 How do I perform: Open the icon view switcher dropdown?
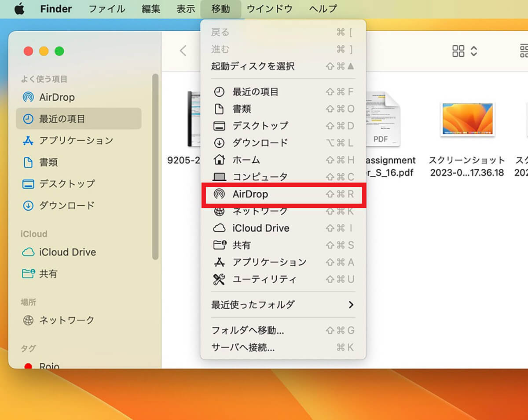(x=465, y=51)
